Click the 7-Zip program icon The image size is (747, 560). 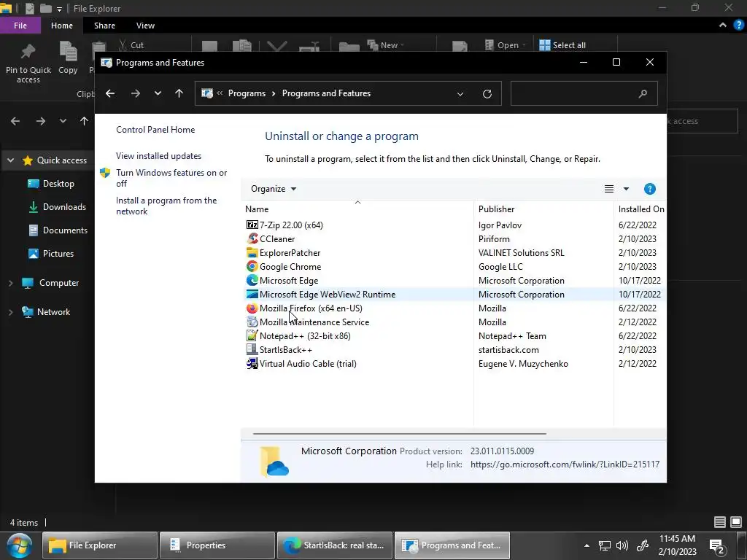click(x=252, y=225)
